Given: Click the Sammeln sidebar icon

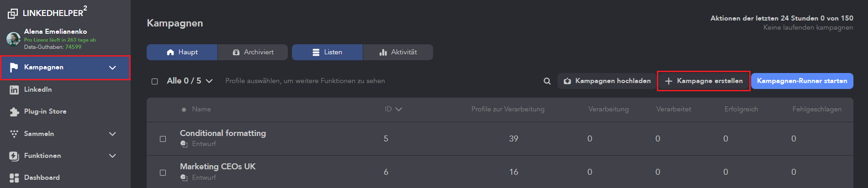Looking at the screenshot, I should pos(14,134).
